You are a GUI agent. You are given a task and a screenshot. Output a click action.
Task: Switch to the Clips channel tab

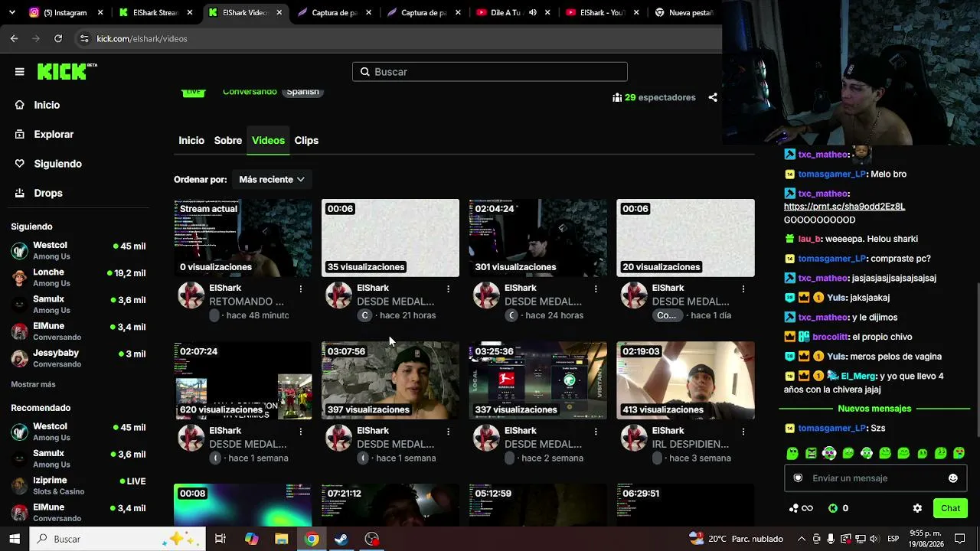[x=306, y=140]
